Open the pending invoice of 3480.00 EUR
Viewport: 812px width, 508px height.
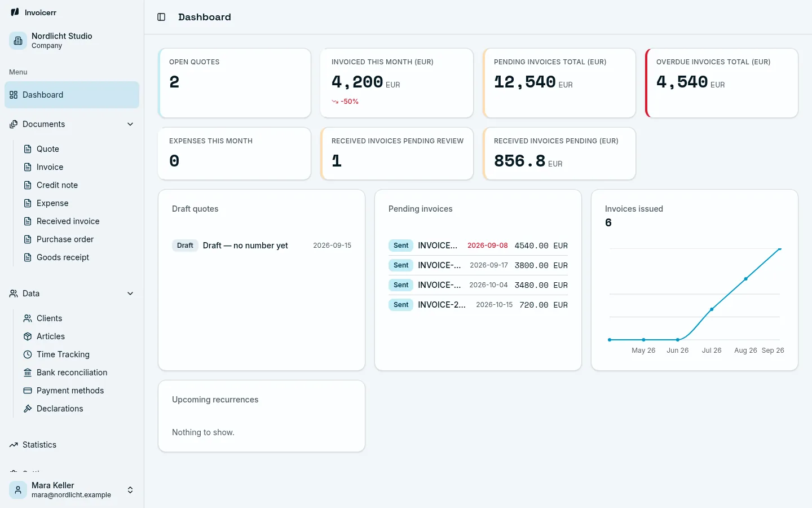[478, 285]
